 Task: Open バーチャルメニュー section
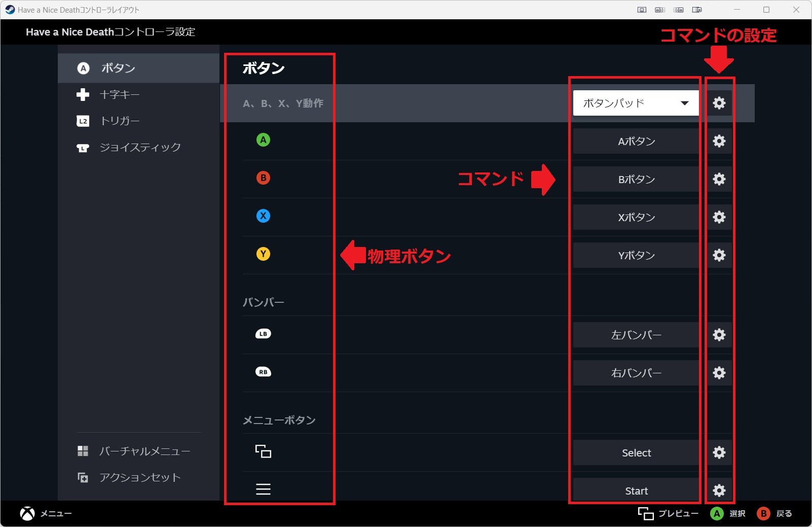(138, 451)
